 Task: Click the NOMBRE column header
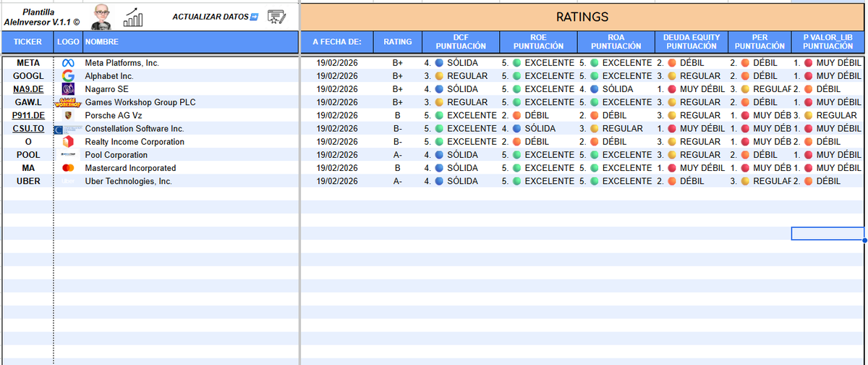[190, 42]
